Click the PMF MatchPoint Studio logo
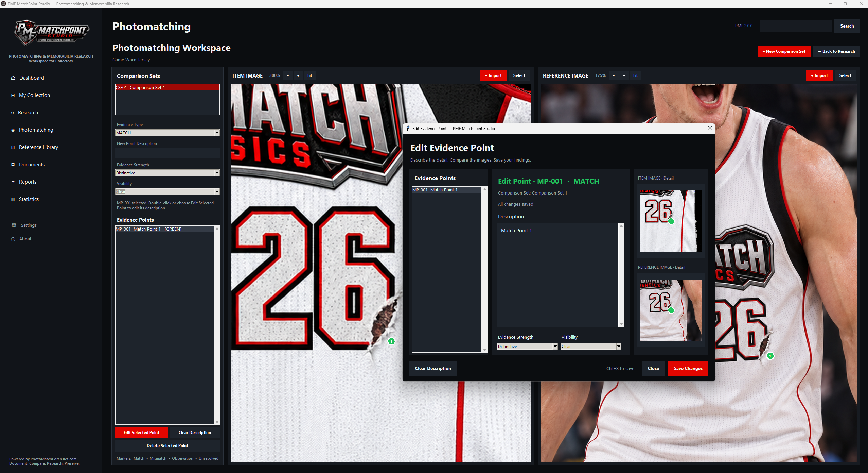Image resolution: width=868 pixels, height=473 pixels. click(51, 33)
